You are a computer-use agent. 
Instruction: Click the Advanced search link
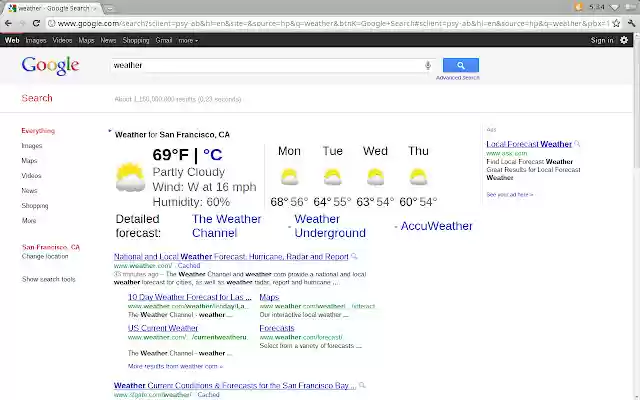coord(458,78)
